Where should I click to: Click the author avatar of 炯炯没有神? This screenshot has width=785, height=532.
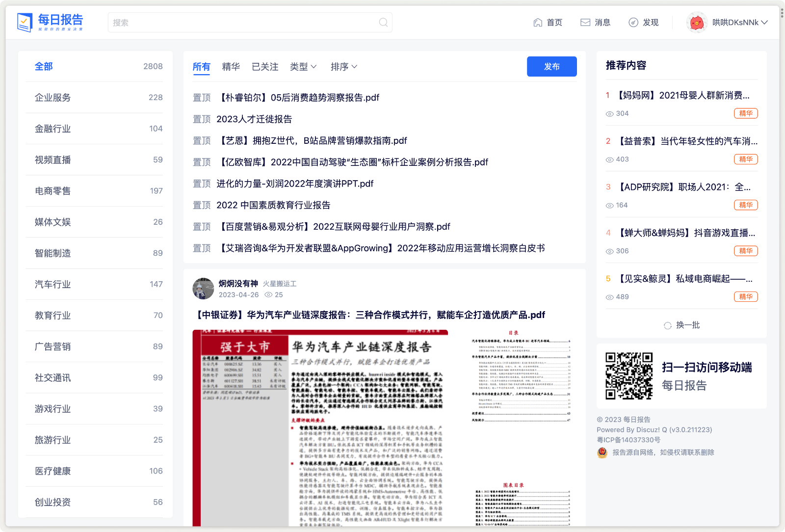pyautogui.click(x=202, y=289)
